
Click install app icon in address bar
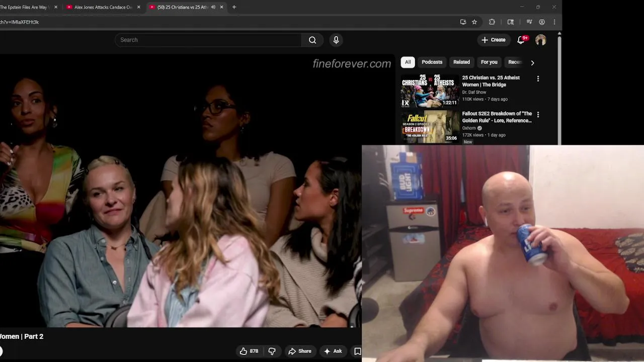pos(463,22)
